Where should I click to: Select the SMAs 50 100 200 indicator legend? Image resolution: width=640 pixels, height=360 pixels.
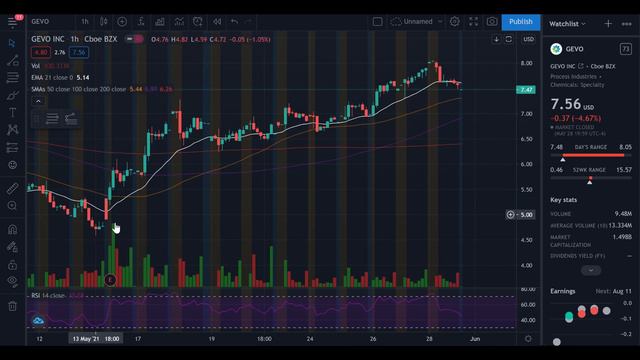point(102,89)
